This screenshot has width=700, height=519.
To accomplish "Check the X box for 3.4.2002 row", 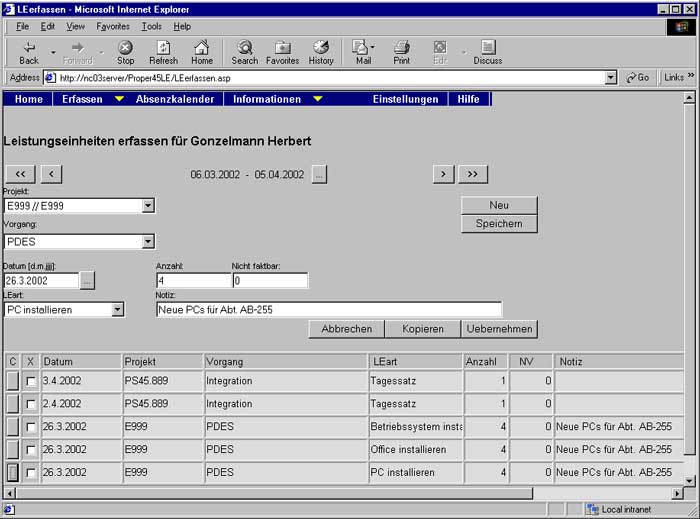I will pos(30,381).
